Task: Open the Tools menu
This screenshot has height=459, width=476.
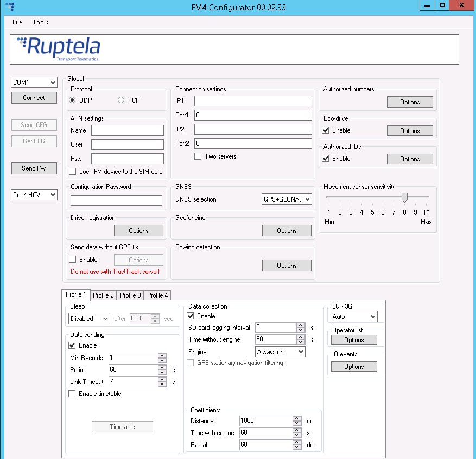Action: point(40,22)
